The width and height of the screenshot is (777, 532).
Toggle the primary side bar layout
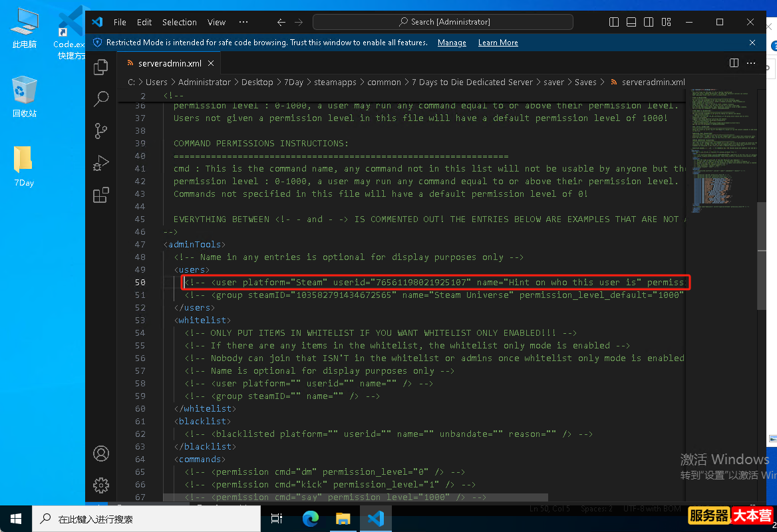(614, 22)
